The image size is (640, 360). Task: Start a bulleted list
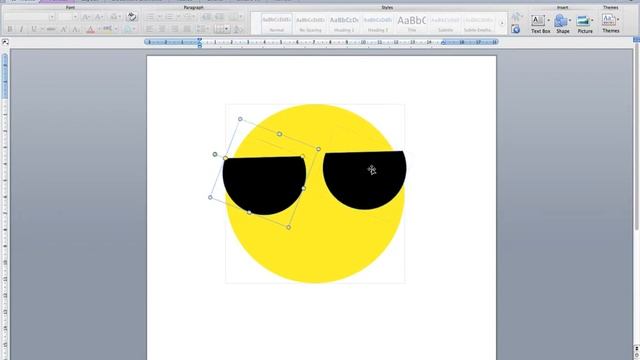pos(150,17)
